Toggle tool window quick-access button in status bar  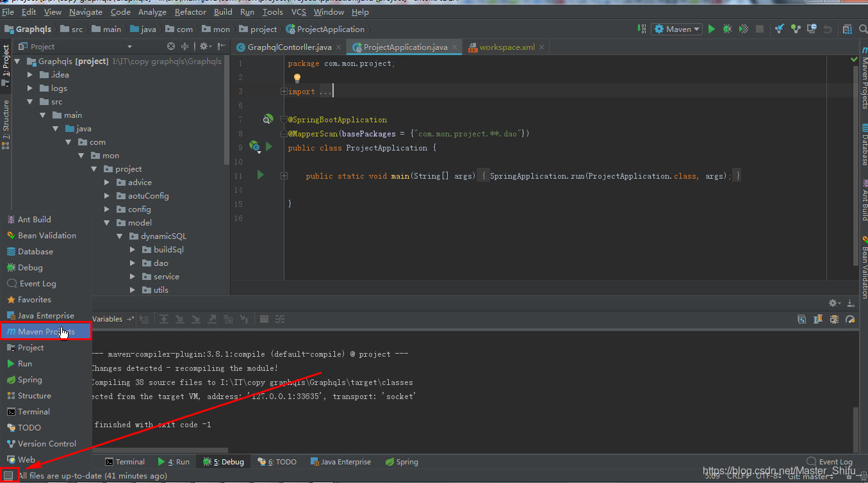[8, 475]
